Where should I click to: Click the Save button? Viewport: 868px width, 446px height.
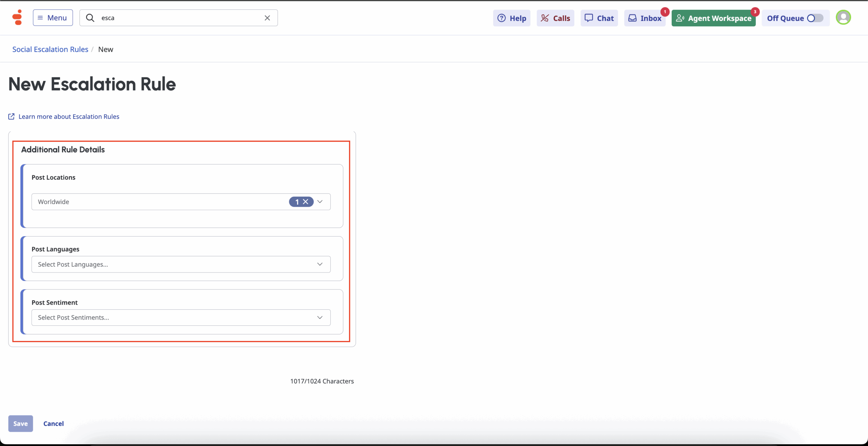pyautogui.click(x=20, y=424)
